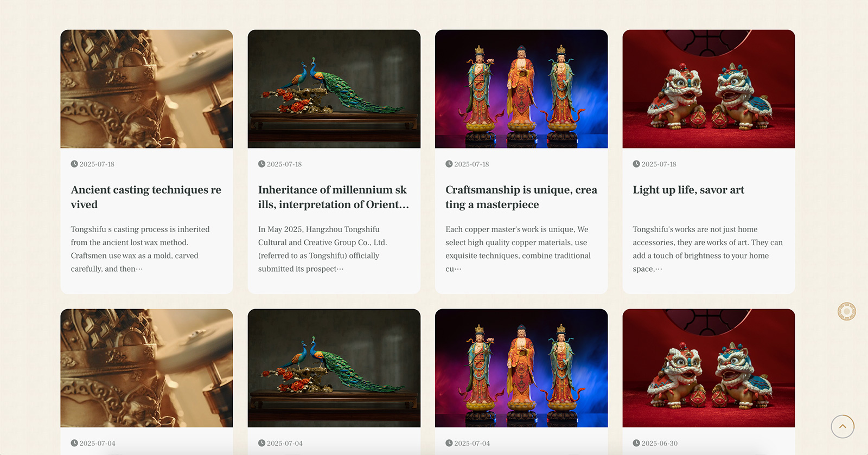Click the back-to-top arrow button

pyautogui.click(x=843, y=426)
